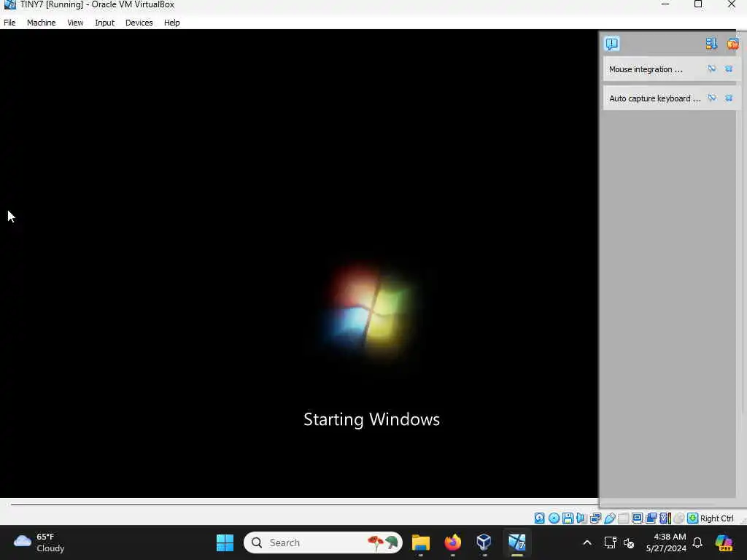Click the network status tray icon

[x=611, y=542]
